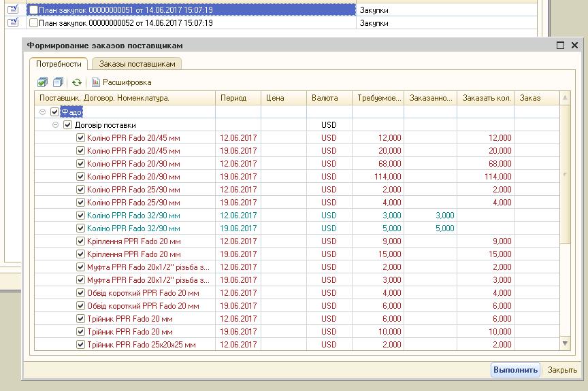Click Обвід короткий PPR Fado 20 мм name dated 19.06.2017
This screenshot has width=588, height=391.
click(143, 306)
